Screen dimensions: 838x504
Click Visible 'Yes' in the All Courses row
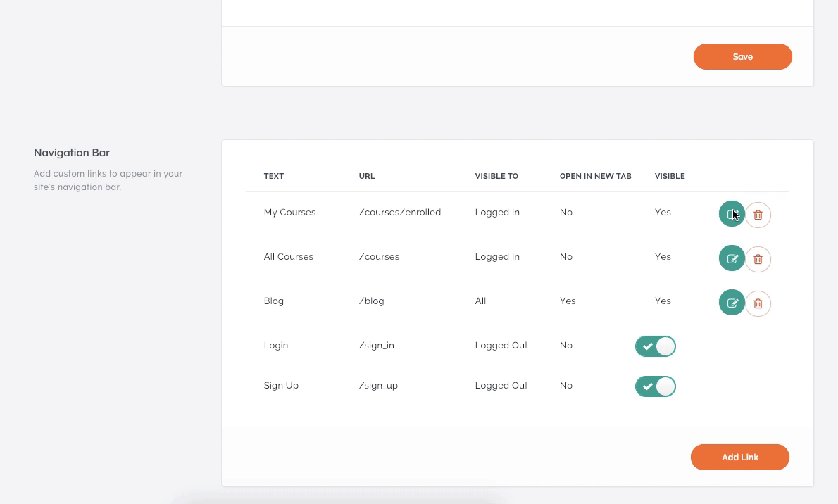pyautogui.click(x=663, y=256)
